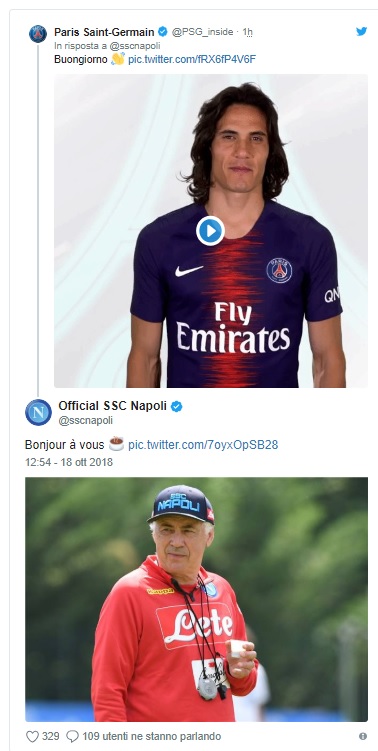Screen dimensions: 378x751
Task: Open the Napoli coach photo
Action: point(196,599)
